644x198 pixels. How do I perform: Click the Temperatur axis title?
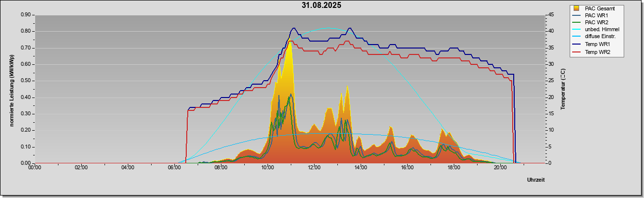pyautogui.click(x=563, y=89)
